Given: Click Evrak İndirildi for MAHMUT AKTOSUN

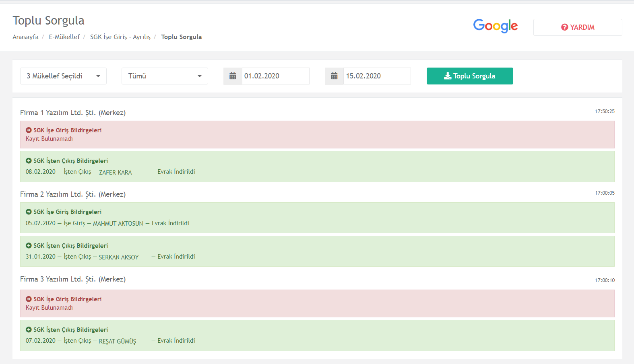Looking at the screenshot, I should [170, 223].
